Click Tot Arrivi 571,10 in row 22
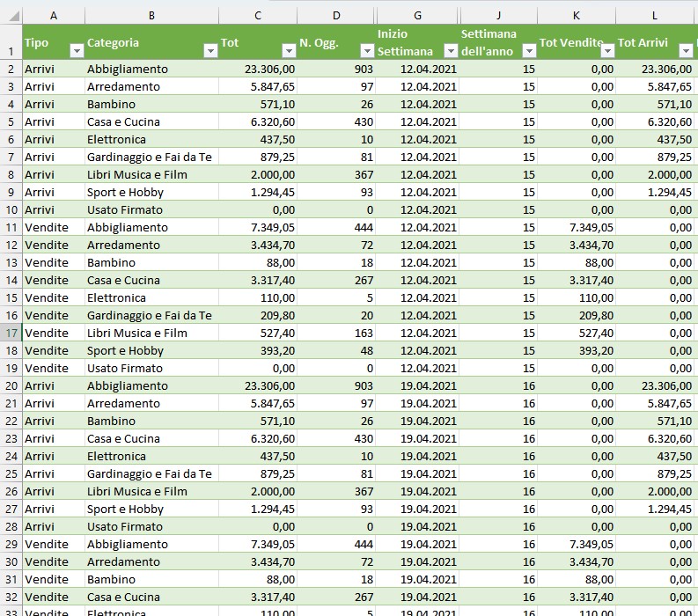Image resolution: width=698 pixels, height=616 pixels. pos(655,421)
